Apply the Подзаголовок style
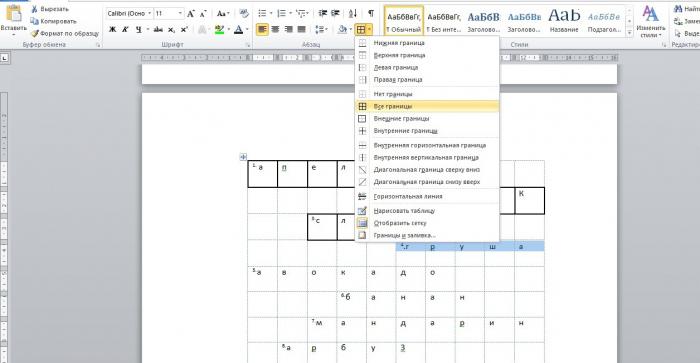 tap(604, 21)
